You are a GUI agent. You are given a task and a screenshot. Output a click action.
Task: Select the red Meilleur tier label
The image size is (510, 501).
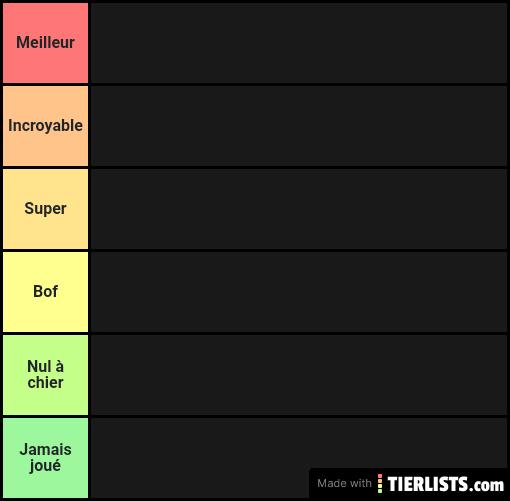[x=46, y=43]
